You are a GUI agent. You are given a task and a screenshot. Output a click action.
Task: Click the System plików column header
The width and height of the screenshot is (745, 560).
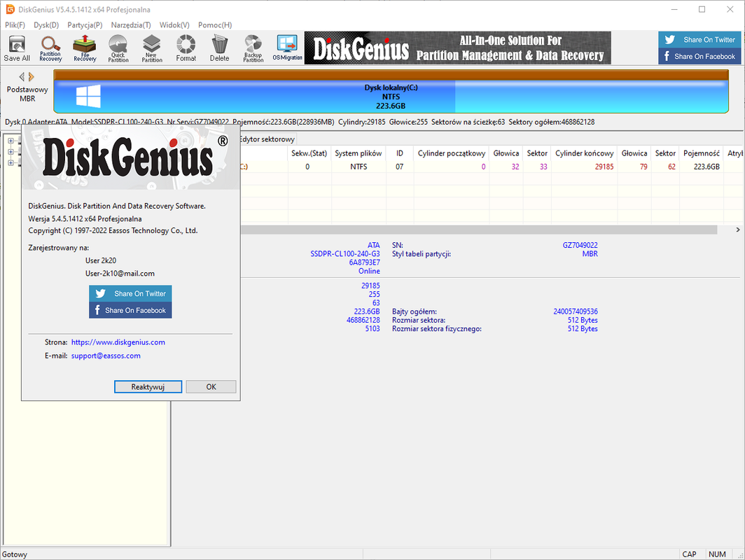[358, 153]
